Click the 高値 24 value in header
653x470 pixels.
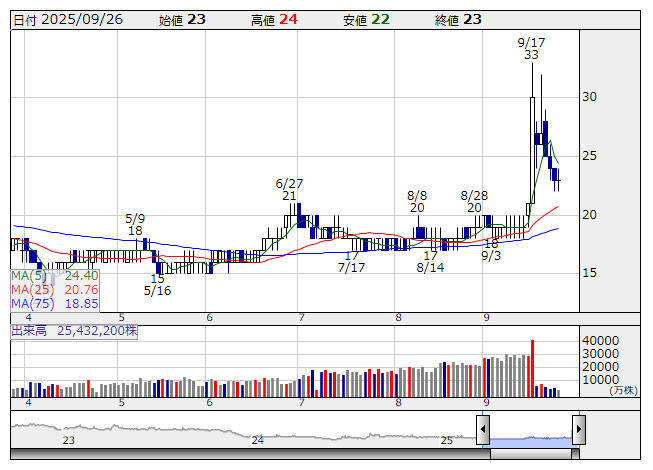tap(275, 20)
